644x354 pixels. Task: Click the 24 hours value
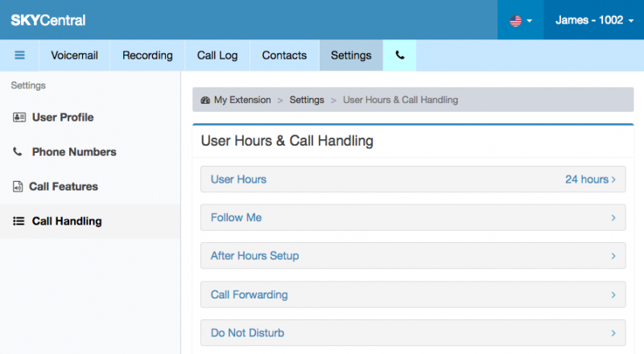tap(587, 179)
